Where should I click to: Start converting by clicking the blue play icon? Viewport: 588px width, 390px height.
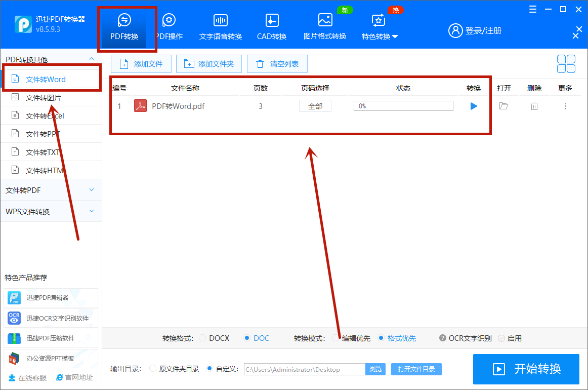pos(473,106)
